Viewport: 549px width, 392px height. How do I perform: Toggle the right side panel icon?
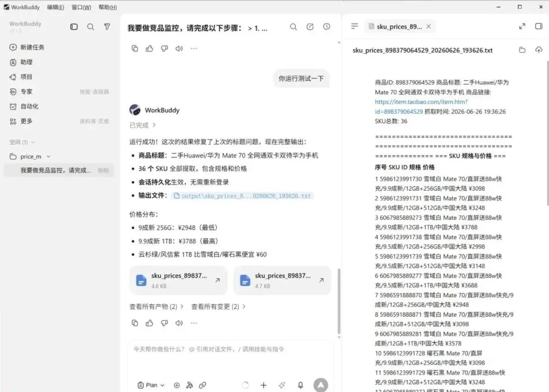539,27
